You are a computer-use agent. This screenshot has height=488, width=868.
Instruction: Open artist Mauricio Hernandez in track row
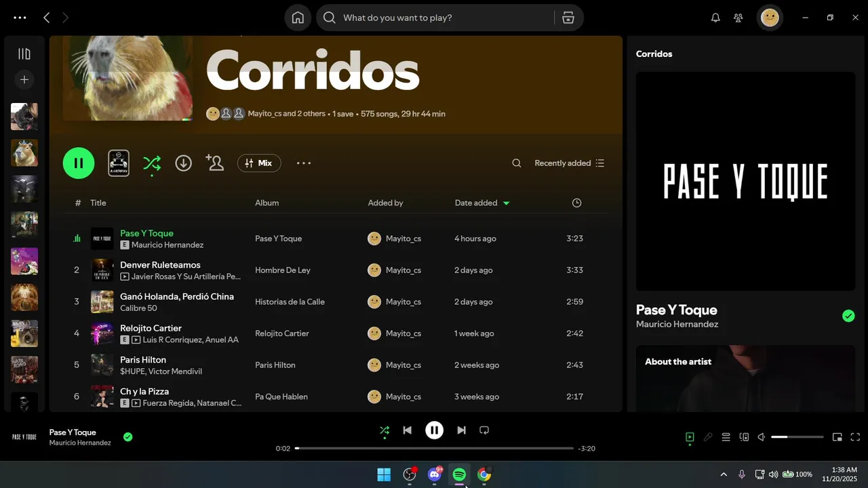point(167,245)
